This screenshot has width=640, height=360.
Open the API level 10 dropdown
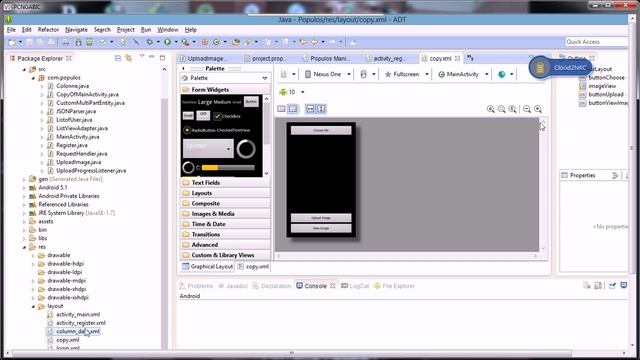coord(302,92)
